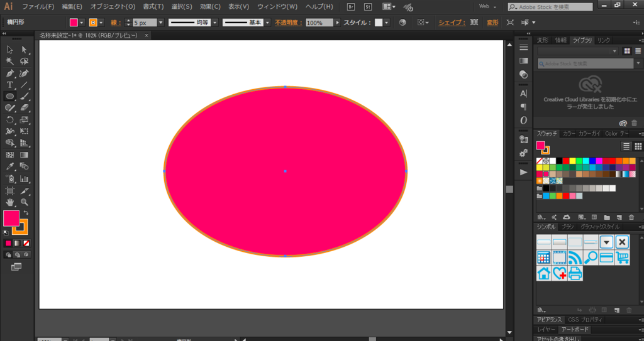Switch to ブラシ tab
Viewport: 644px width, 341px height.
(568, 227)
